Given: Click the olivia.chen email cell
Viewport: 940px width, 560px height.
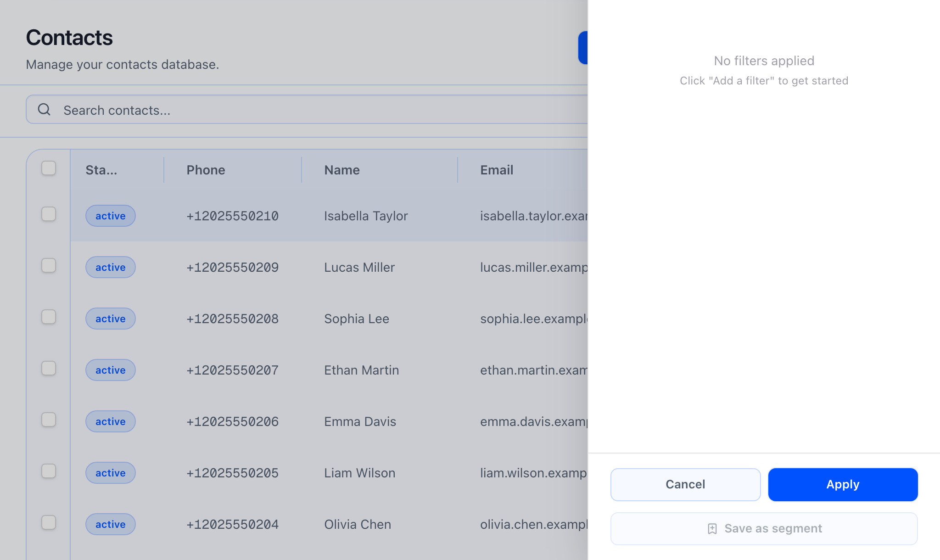Looking at the screenshot, I should pyautogui.click(x=534, y=524).
